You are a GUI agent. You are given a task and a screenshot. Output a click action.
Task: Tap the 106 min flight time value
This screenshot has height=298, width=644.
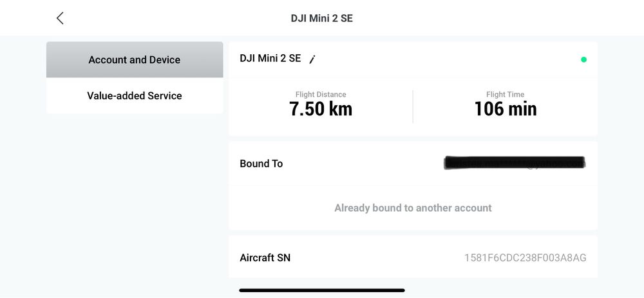[505, 109]
